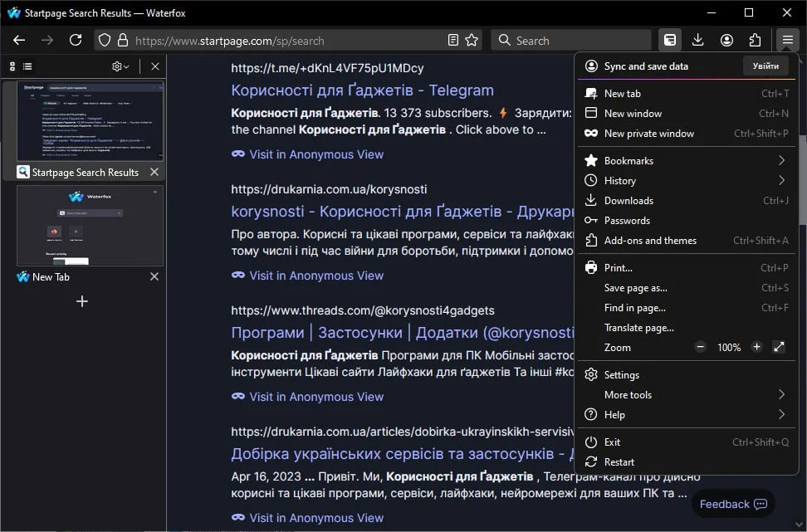The width and height of the screenshot is (807, 532).
Task: Increase zoom with plus button
Action: (756, 347)
